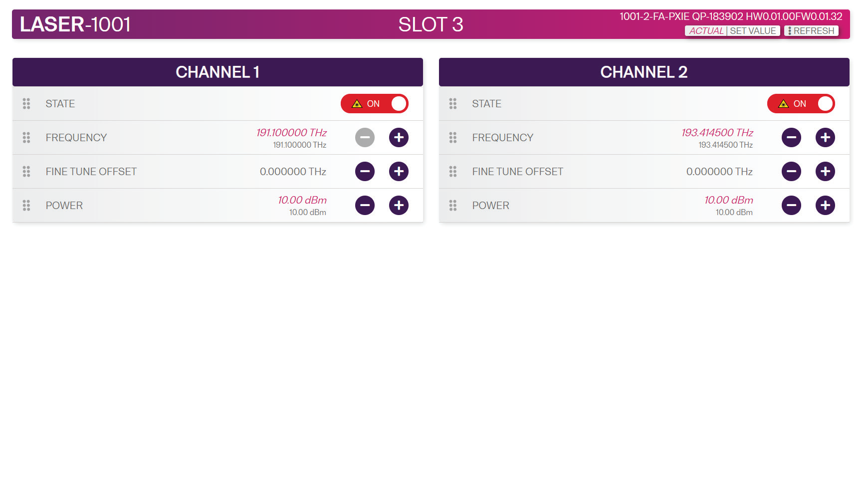Turn off Channel 2 laser state toggle

click(801, 104)
